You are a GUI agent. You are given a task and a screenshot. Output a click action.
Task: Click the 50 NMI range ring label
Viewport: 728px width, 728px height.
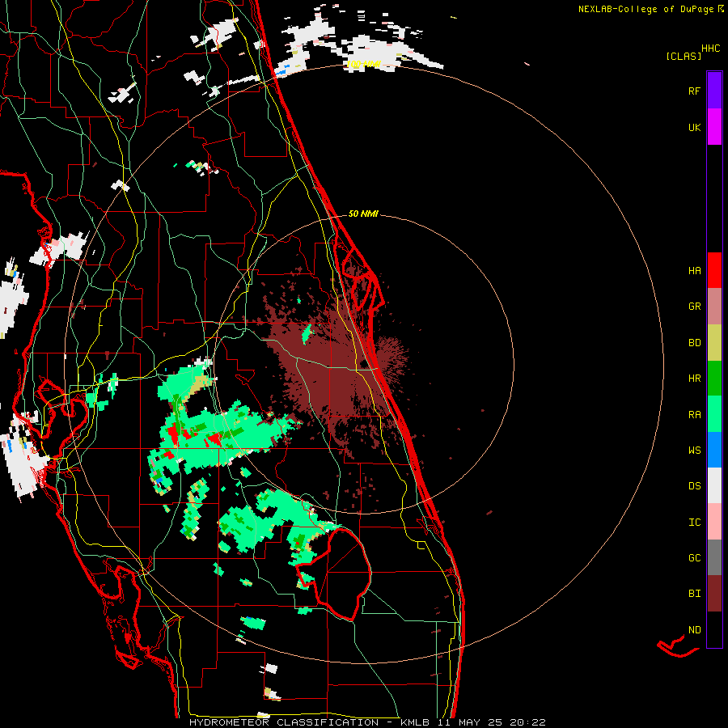(363, 214)
